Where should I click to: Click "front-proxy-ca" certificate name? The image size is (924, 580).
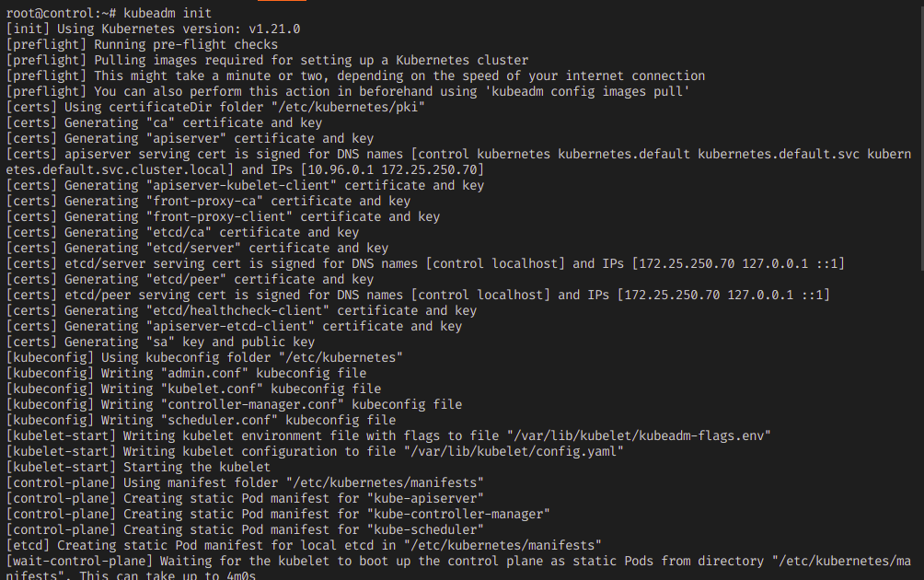tap(204, 201)
